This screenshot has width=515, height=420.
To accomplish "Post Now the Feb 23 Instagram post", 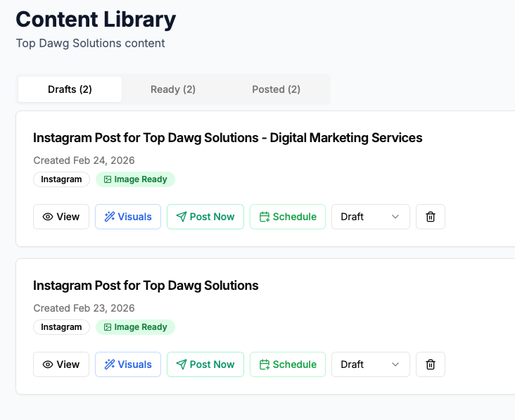I will [x=205, y=364].
